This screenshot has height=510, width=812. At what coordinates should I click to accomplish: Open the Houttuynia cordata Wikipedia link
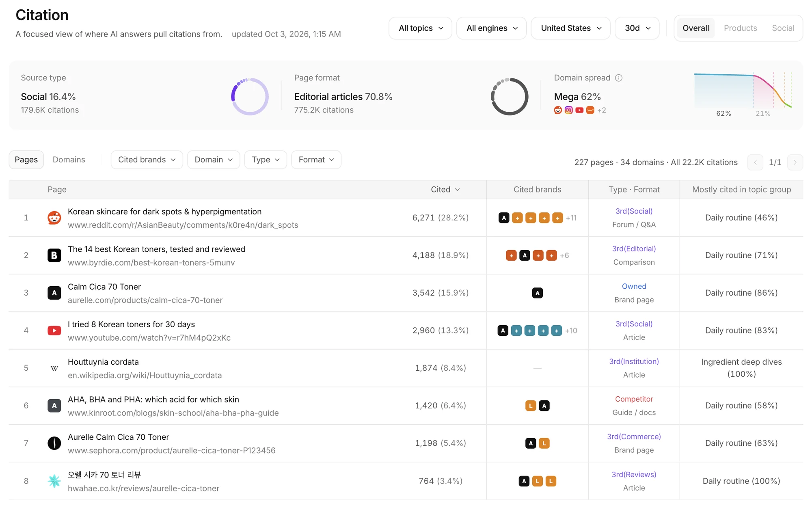point(145,375)
